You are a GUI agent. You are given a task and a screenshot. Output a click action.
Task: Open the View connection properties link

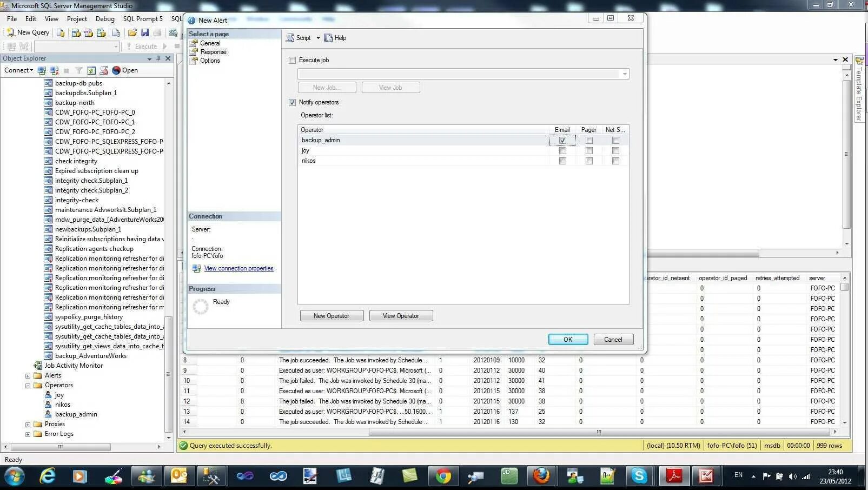click(238, 268)
